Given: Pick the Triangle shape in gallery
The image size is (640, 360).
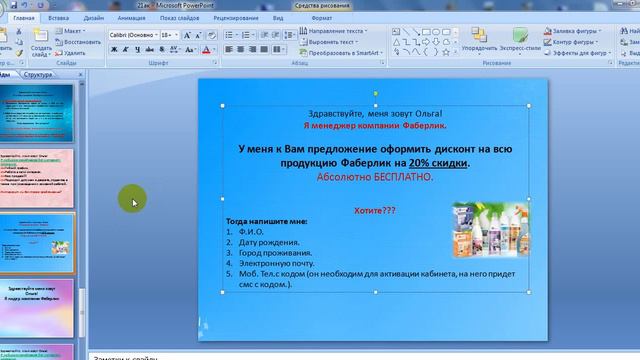Looking at the screenshot, I should (x=396, y=42).
